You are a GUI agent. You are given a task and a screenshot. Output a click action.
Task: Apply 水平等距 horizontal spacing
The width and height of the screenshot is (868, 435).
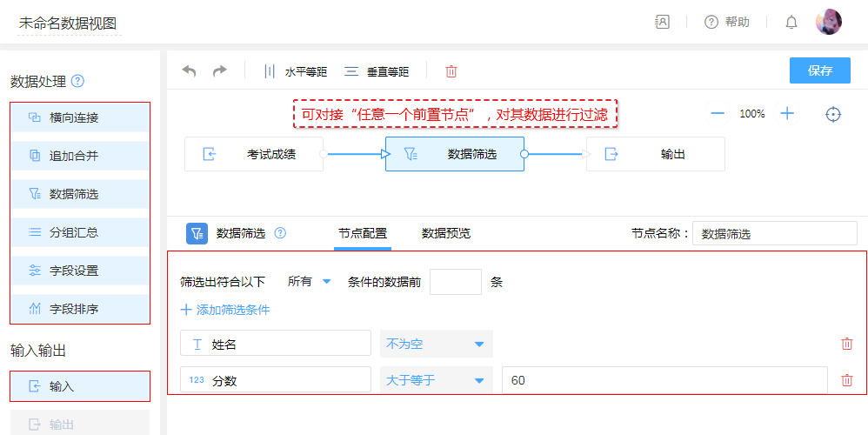296,71
